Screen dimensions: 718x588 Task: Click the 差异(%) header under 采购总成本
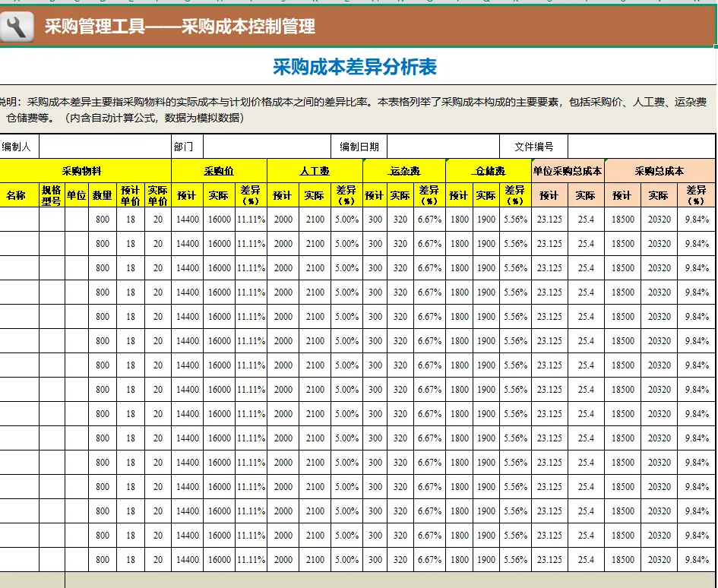tap(696, 195)
